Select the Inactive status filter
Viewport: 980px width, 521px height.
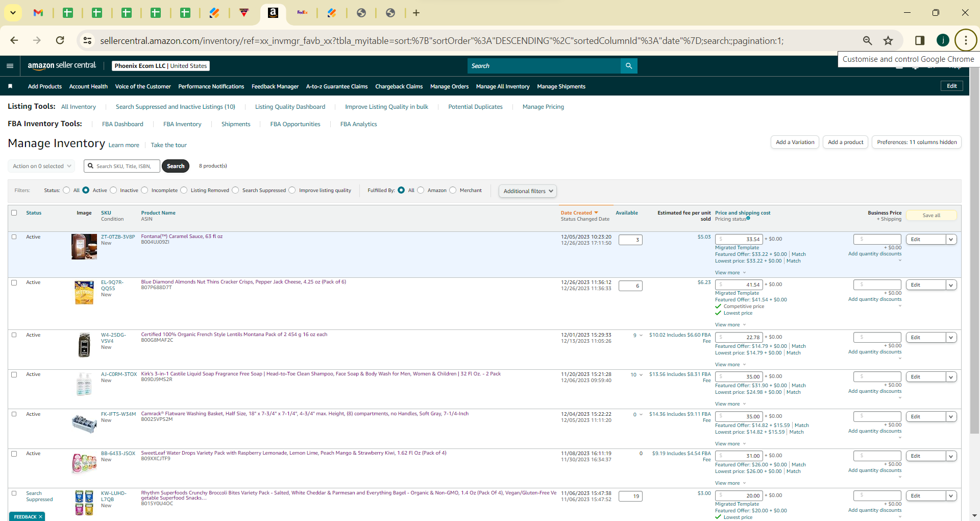(113, 190)
